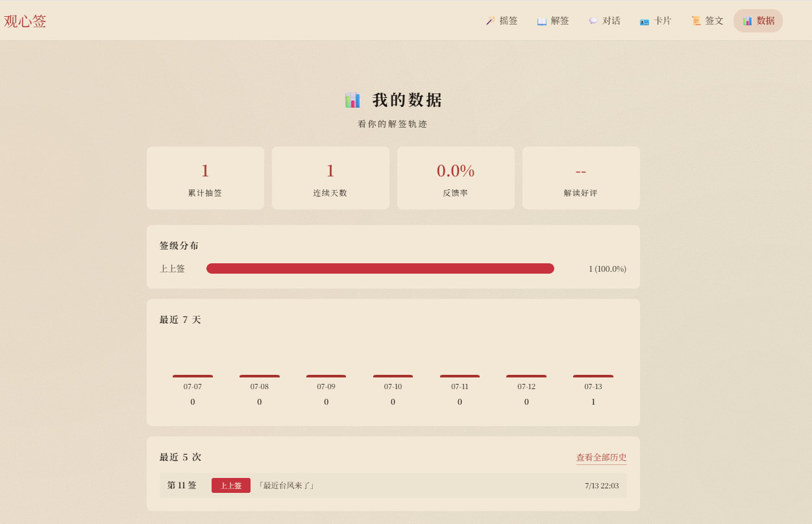Click the 07-13 bar in chart
The image size is (812, 524).
coord(593,376)
